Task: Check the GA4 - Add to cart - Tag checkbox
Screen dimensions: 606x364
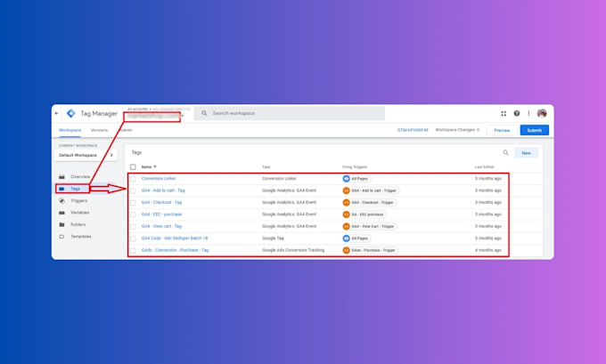Action: (133, 191)
